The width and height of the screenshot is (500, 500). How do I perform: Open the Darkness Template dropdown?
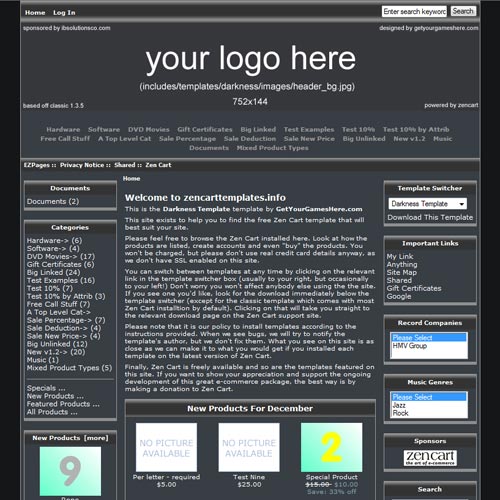point(428,204)
